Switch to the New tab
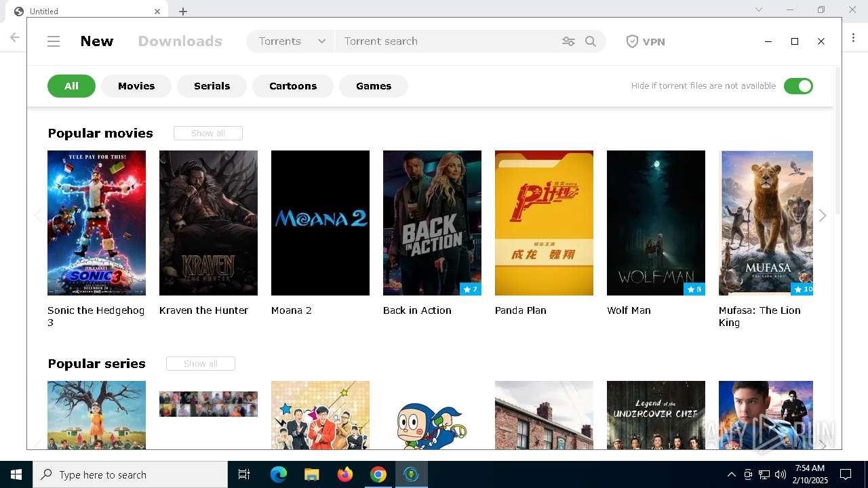868x488 pixels. (97, 41)
